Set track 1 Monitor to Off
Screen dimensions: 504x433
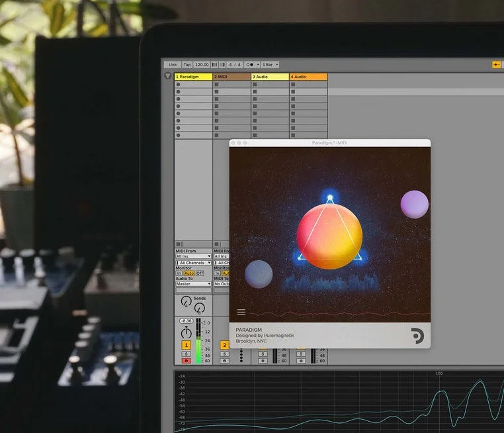coord(200,273)
